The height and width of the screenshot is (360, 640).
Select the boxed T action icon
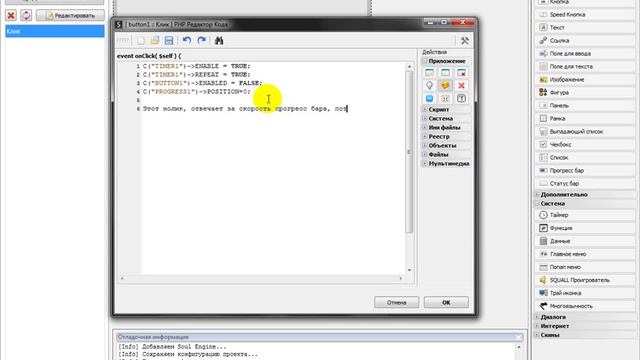(x=461, y=98)
